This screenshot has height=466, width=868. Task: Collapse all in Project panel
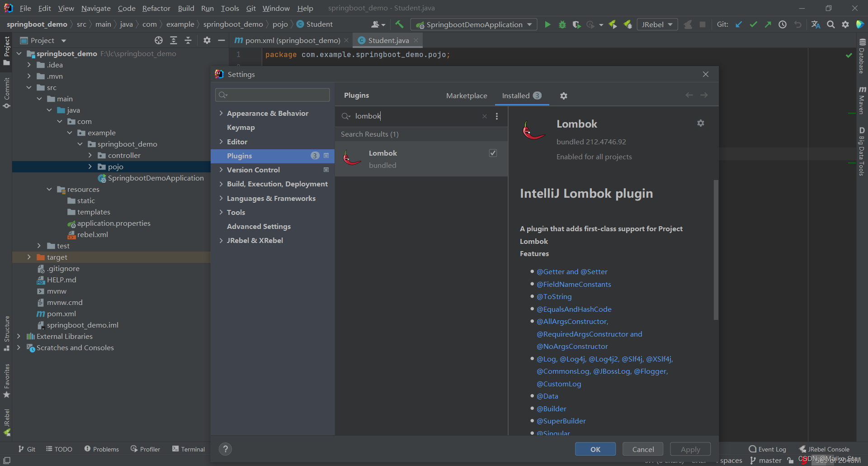pos(188,40)
